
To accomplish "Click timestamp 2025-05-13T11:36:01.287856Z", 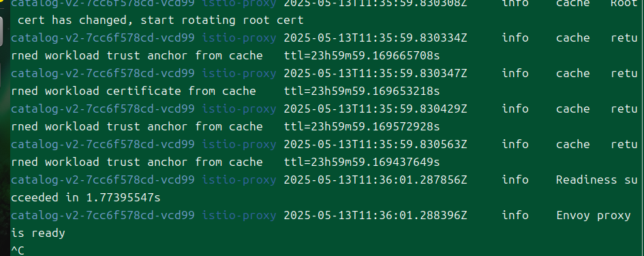I will click(x=375, y=180).
